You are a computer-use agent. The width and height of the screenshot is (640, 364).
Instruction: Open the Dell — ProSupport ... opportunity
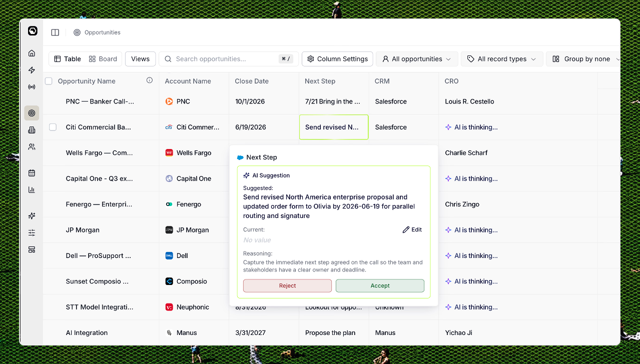coord(99,255)
